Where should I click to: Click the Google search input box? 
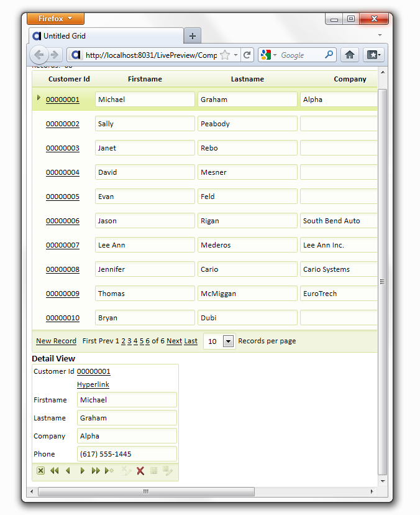pos(301,55)
